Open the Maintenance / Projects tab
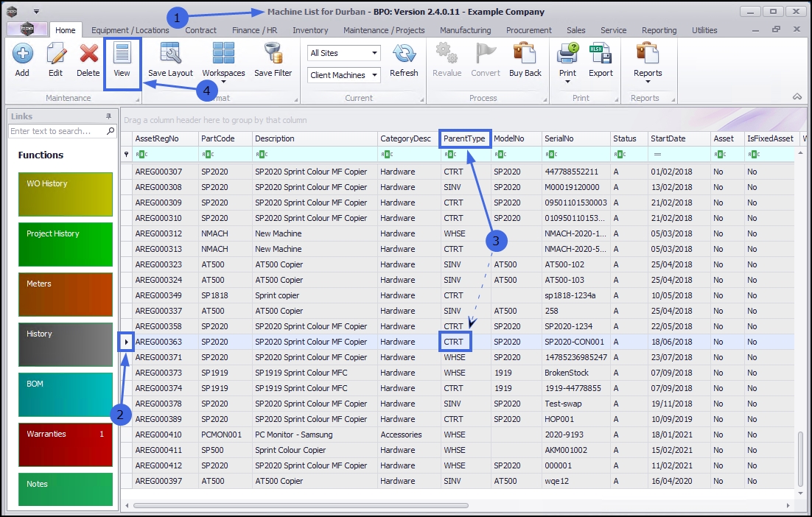This screenshot has height=517, width=812. tap(384, 30)
